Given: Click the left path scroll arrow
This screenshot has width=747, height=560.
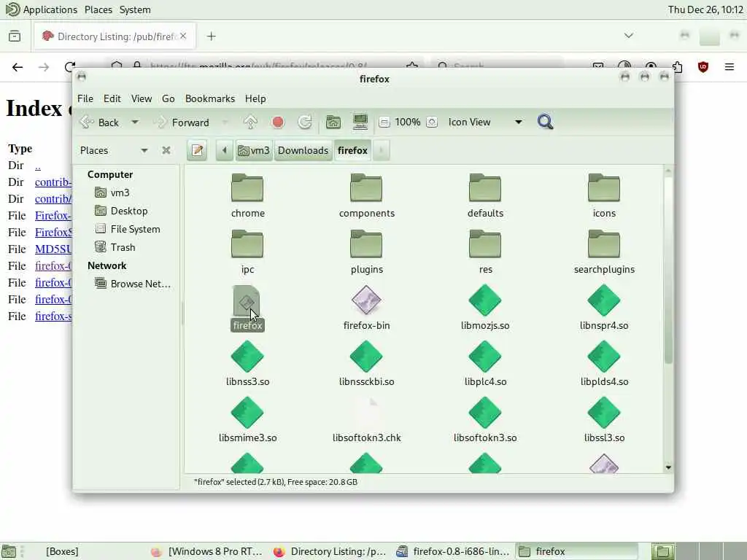Looking at the screenshot, I should (225, 150).
